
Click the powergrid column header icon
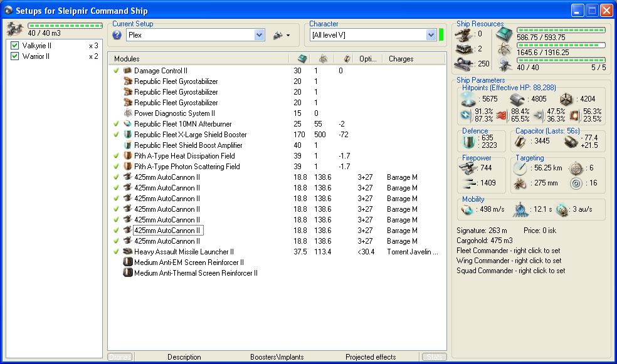[323, 58]
